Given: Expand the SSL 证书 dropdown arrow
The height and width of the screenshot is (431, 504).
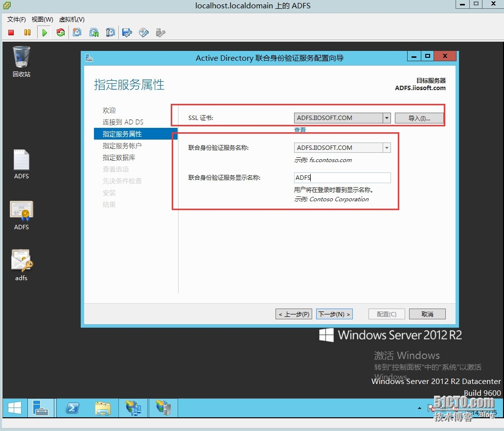Looking at the screenshot, I should point(387,118).
